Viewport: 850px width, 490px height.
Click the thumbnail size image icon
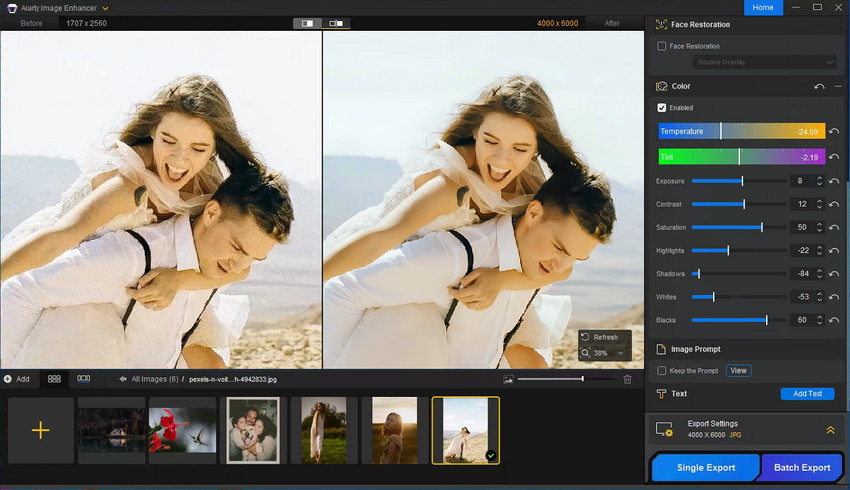(508, 379)
